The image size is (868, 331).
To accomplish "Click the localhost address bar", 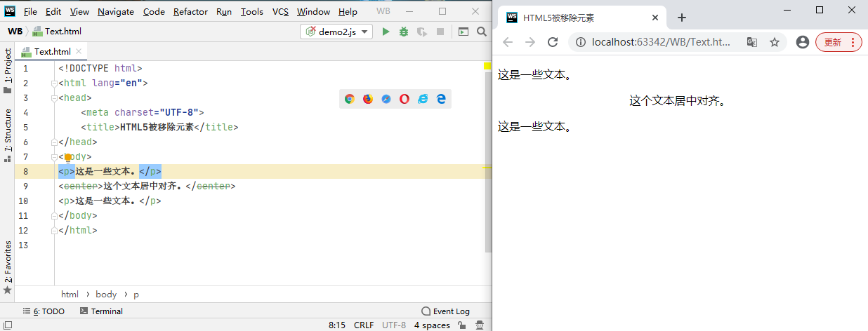I will click(660, 42).
